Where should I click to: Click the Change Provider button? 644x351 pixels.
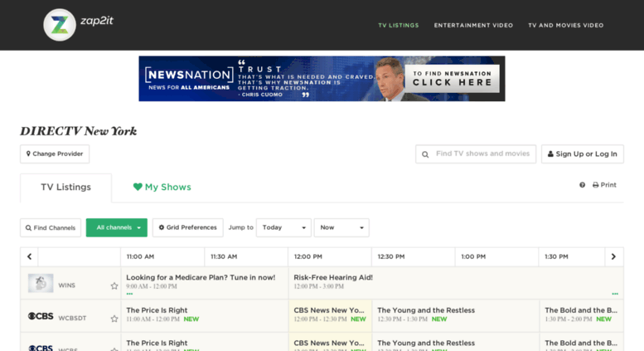pyautogui.click(x=55, y=154)
